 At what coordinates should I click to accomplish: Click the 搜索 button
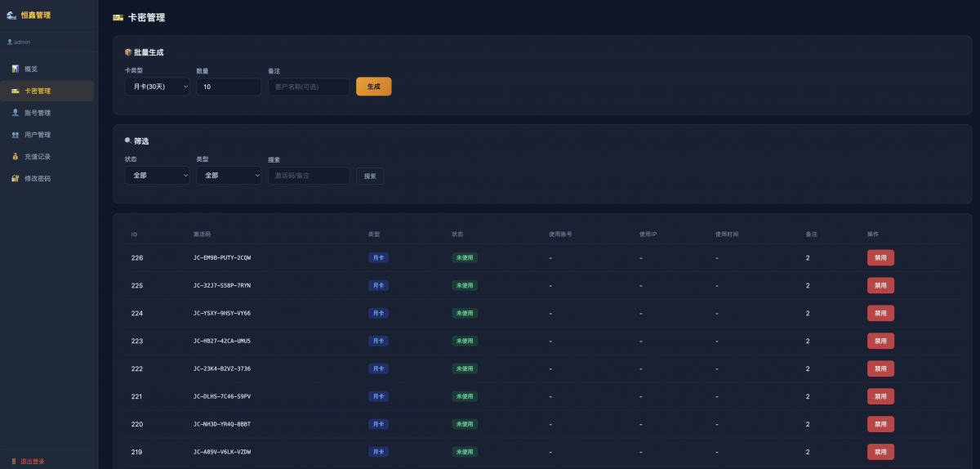tap(370, 176)
